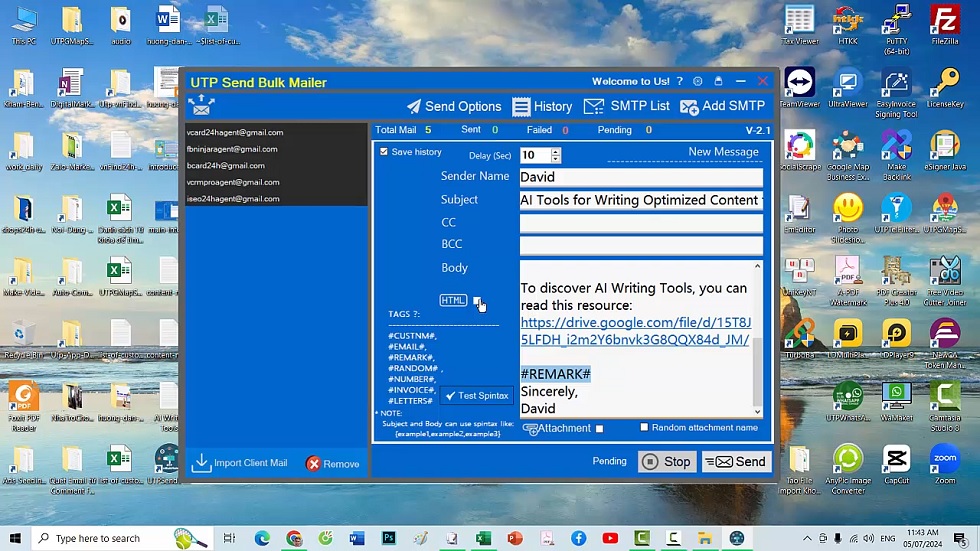
Task: Click the help question mark icon
Action: pos(680,82)
